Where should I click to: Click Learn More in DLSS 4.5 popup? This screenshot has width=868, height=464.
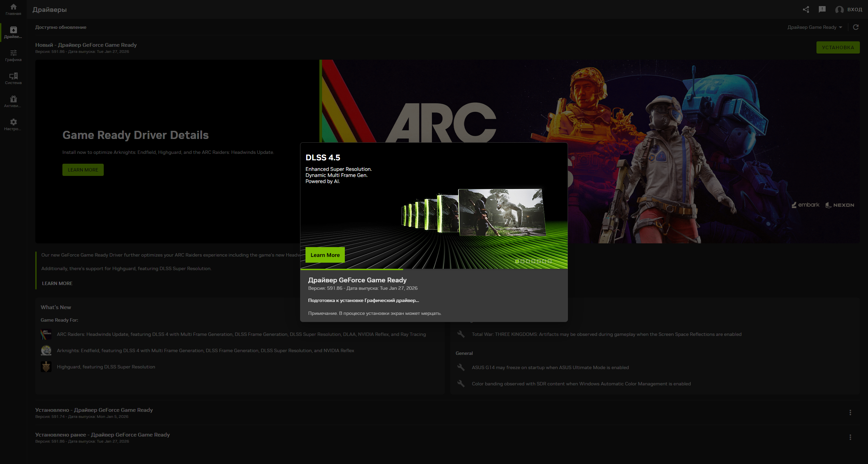325,255
